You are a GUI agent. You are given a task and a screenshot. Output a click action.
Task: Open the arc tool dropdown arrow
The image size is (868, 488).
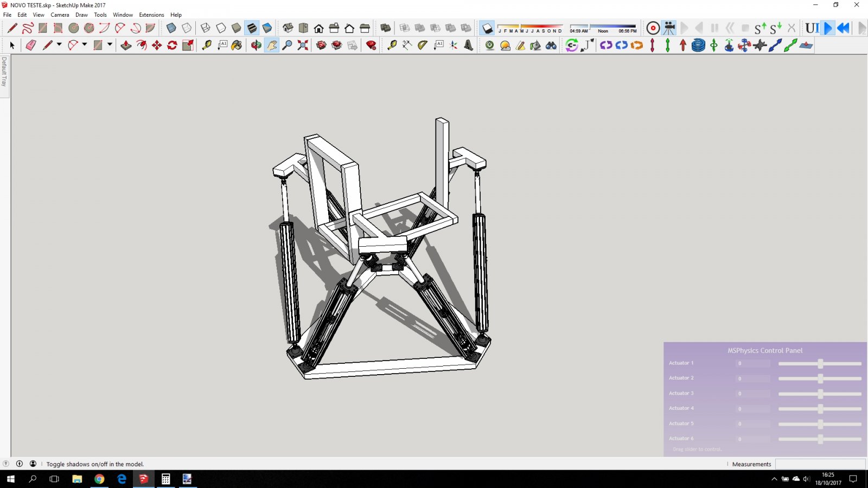click(85, 45)
